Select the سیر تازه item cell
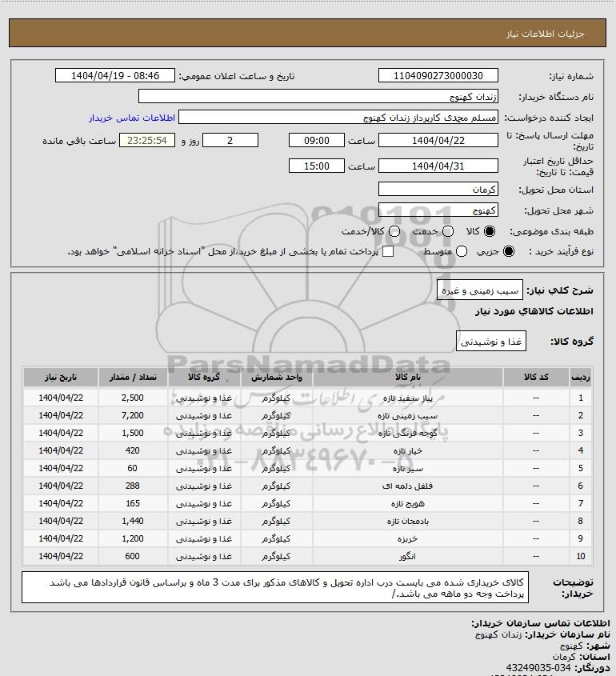Viewport: 616px width, 676px height. (408, 469)
